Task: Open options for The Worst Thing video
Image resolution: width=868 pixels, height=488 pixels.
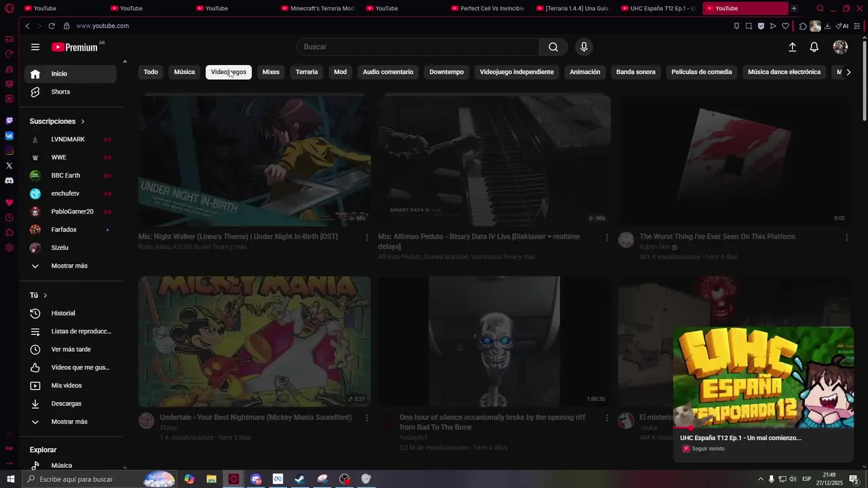Action: click(846, 237)
